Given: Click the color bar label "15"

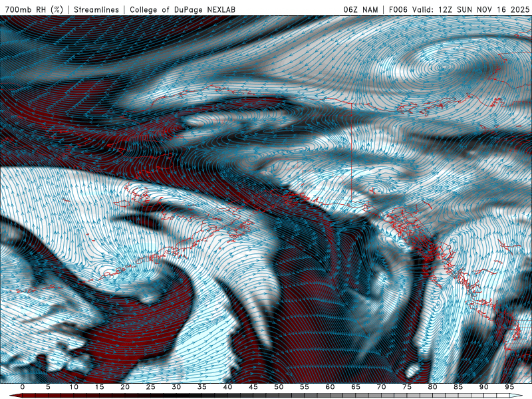Looking at the screenshot, I should 99,387.
